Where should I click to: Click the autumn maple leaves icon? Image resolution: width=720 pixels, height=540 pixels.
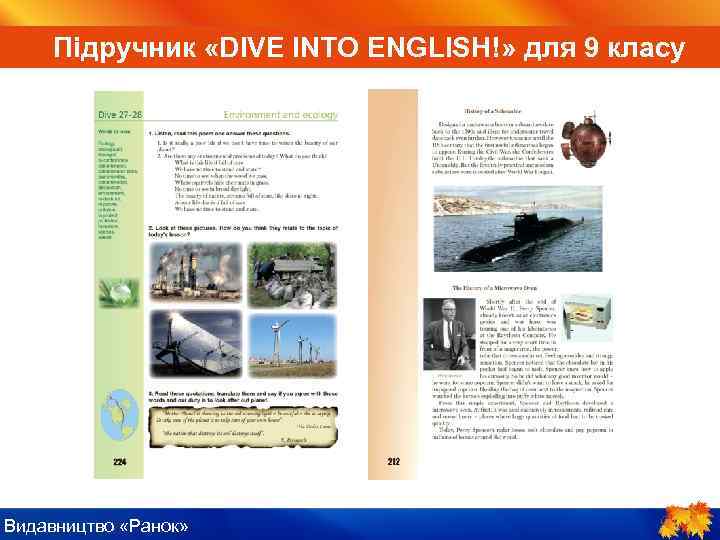click(684, 520)
